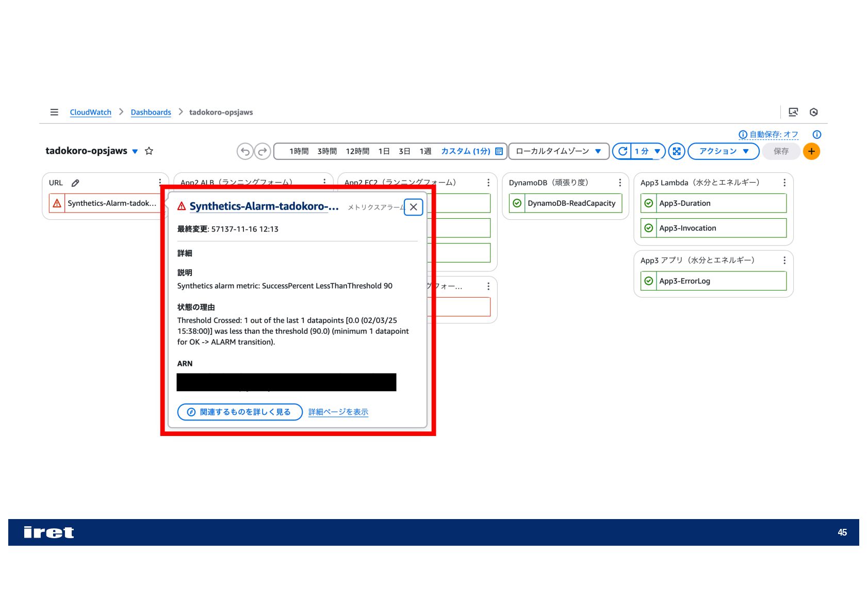
Task: Click the Synthetics-Alarm-tadok… alarm tile in URL widget
Action: 105,203
